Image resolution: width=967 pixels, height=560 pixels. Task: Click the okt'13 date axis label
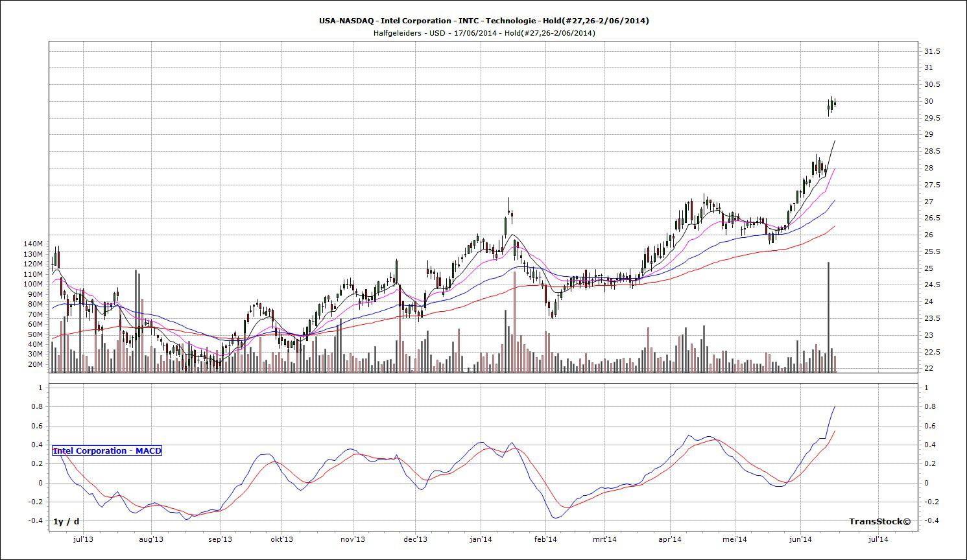281,539
